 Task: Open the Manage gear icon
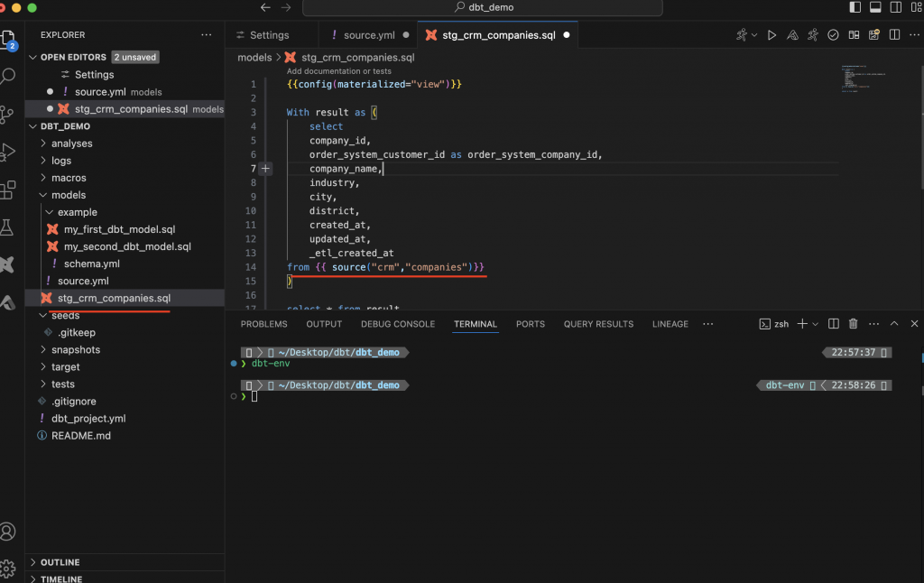(x=7, y=569)
